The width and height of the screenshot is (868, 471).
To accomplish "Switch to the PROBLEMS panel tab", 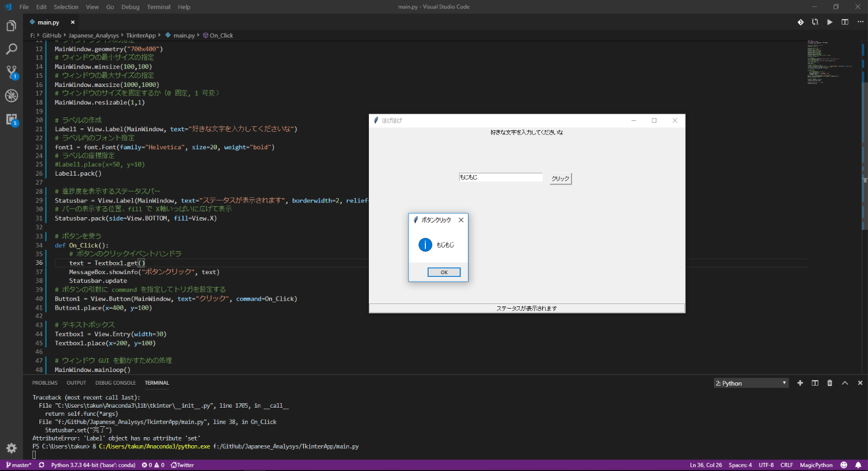I will point(45,383).
